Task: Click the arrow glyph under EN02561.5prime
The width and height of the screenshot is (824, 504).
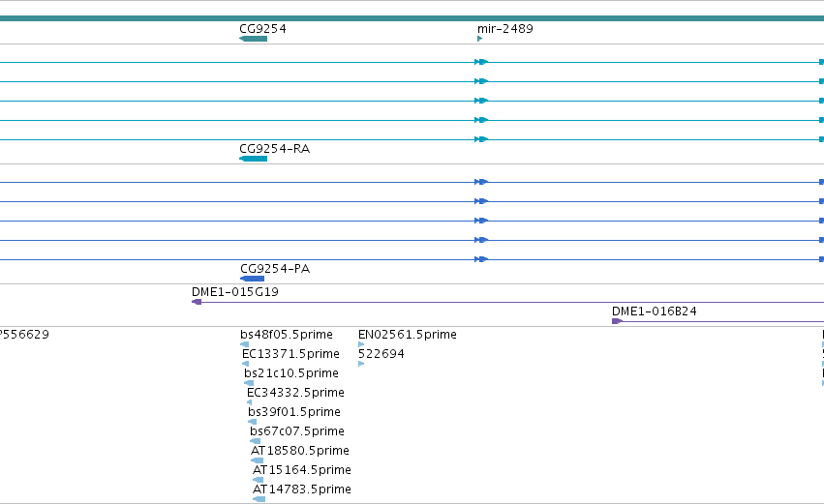Action: [361, 344]
